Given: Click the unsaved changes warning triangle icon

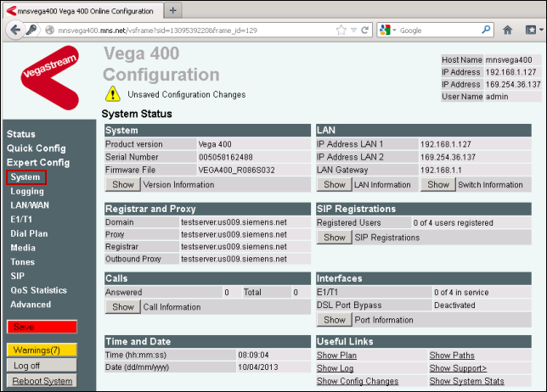Looking at the screenshot, I should click(x=112, y=94).
